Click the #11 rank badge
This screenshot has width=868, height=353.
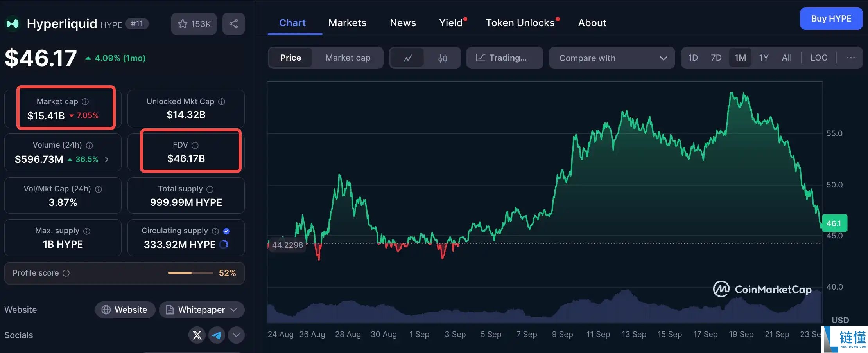coord(137,24)
